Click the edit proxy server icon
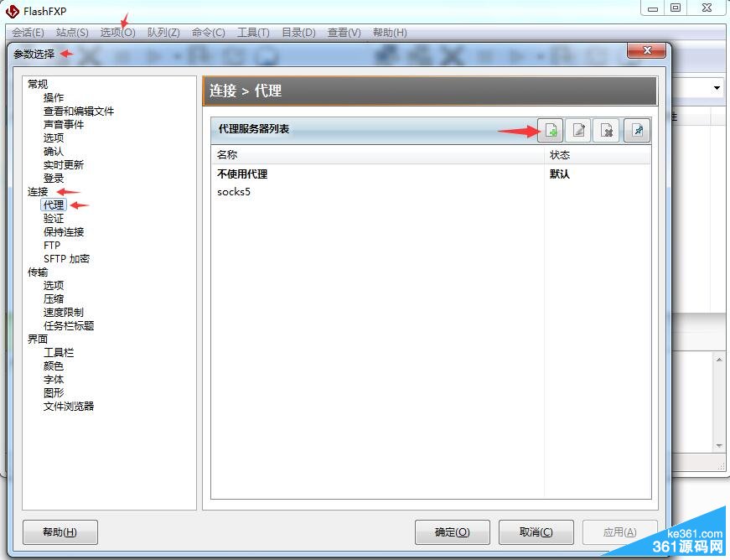The height and width of the screenshot is (560, 730). pyautogui.click(x=578, y=130)
